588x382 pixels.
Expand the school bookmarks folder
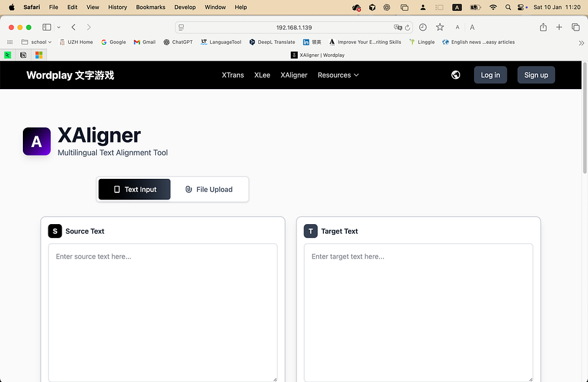36,42
